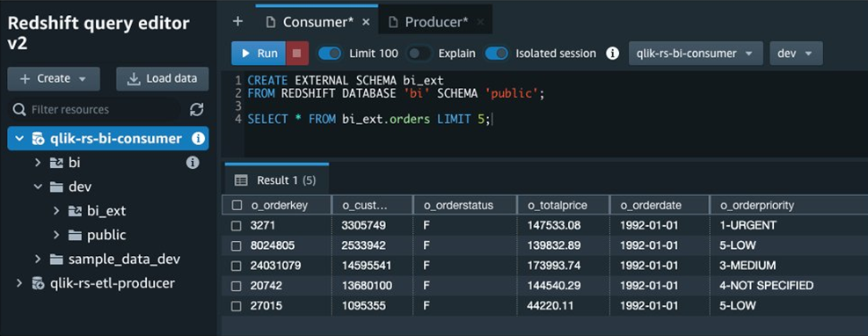The width and height of the screenshot is (868, 336).
Task: Close the Producer tab
Action: click(x=480, y=22)
